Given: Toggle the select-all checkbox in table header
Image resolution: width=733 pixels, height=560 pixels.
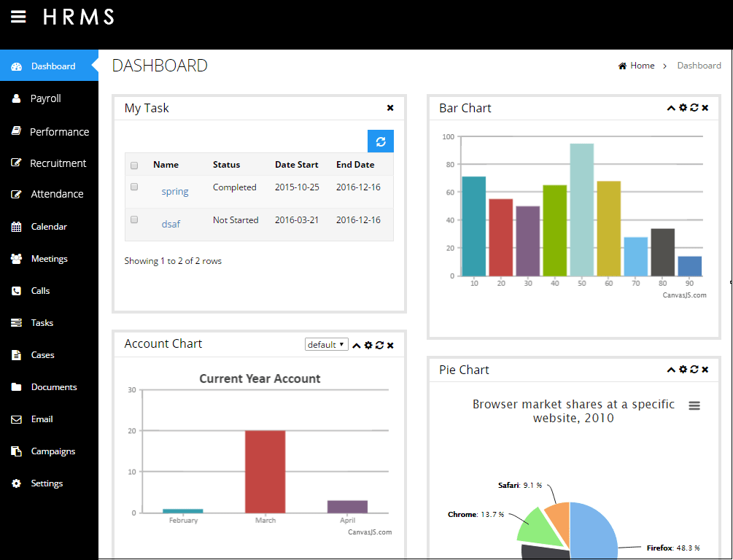Looking at the screenshot, I should click(x=134, y=166).
